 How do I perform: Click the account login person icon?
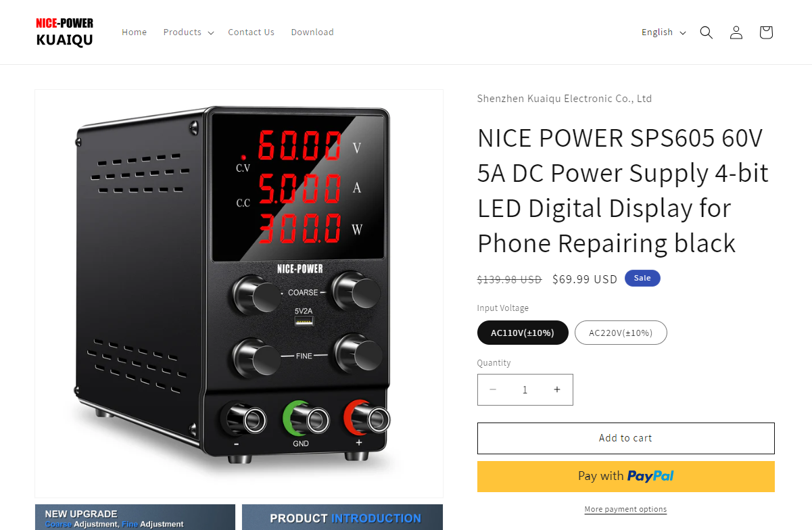(736, 32)
